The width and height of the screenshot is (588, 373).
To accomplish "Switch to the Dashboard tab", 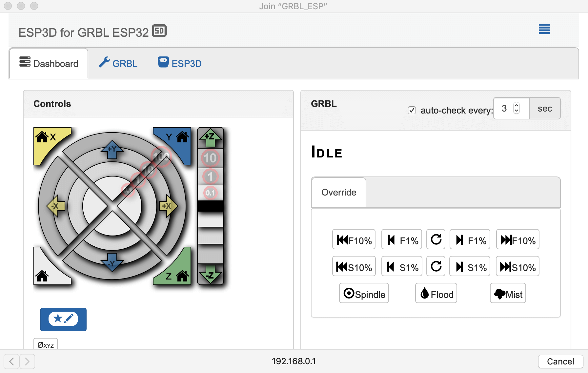I will [x=49, y=63].
